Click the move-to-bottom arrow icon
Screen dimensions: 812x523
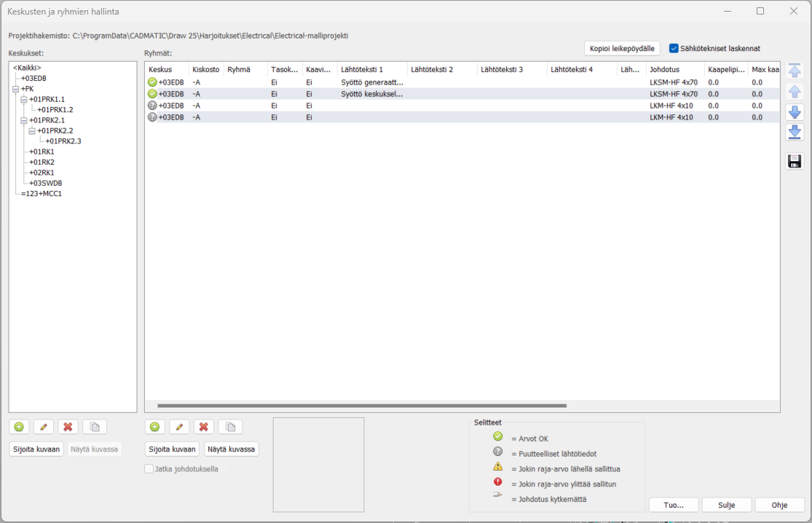[795, 132]
